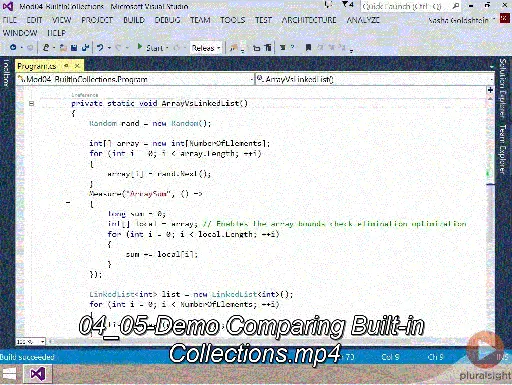This screenshot has width=512, height=385.
Task: Open the Toolbox side panel
Action: 6,73
